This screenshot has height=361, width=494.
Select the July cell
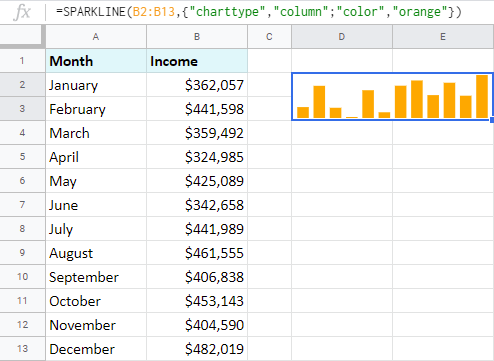coord(96,229)
